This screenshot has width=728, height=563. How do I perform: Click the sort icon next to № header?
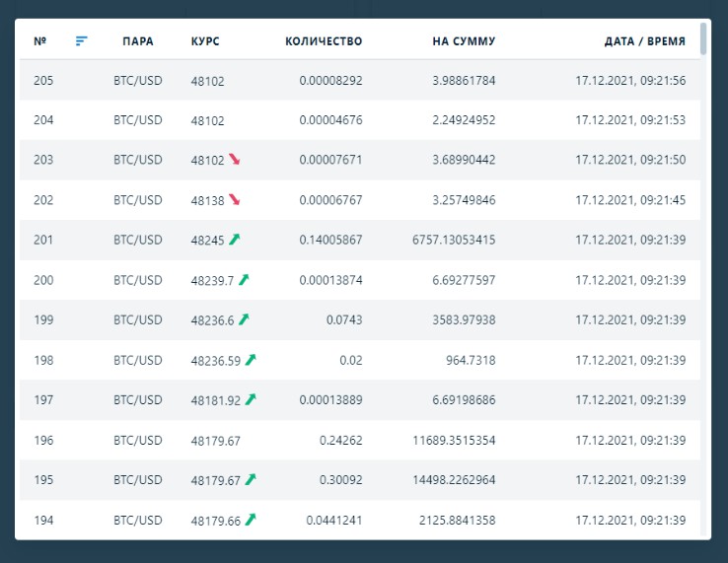pyautogui.click(x=81, y=40)
